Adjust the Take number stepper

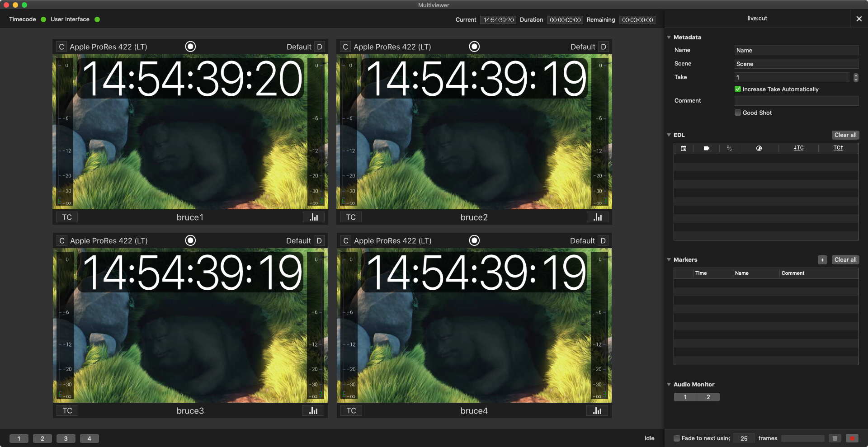[x=856, y=78]
